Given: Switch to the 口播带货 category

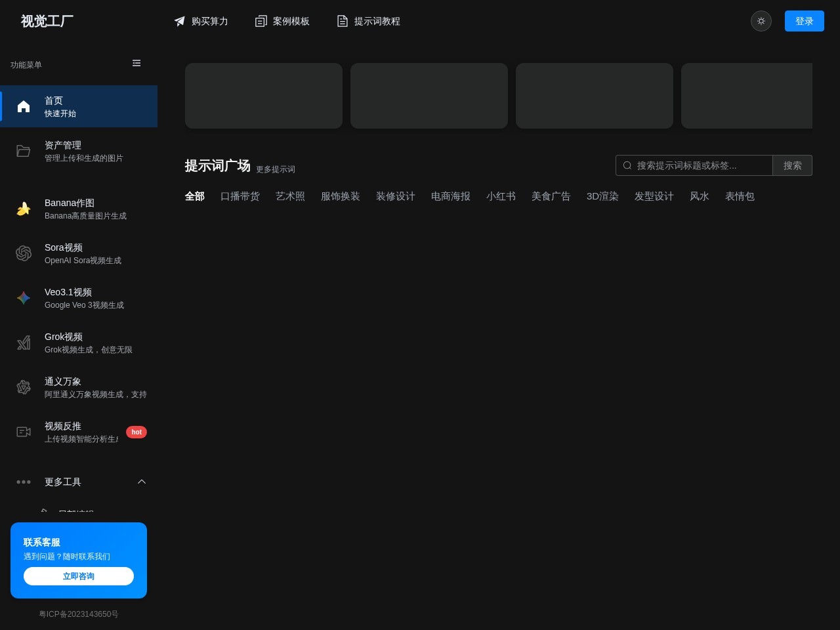Looking at the screenshot, I should coord(240,196).
